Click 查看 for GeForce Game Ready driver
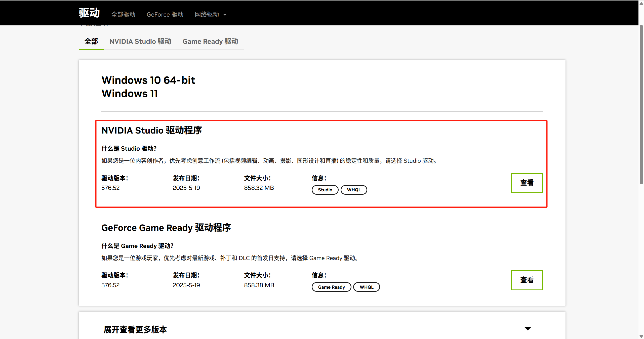 (x=527, y=280)
